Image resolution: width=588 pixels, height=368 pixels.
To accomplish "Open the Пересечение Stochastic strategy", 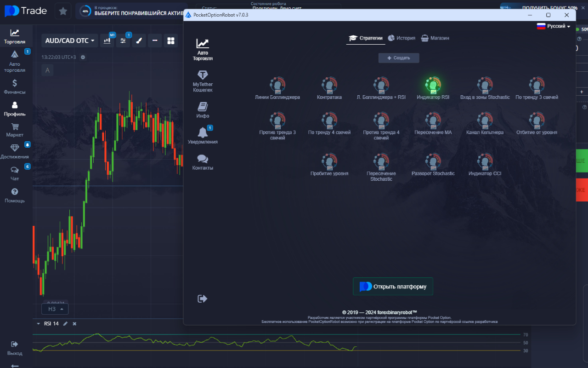I will pyautogui.click(x=381, y=167).
